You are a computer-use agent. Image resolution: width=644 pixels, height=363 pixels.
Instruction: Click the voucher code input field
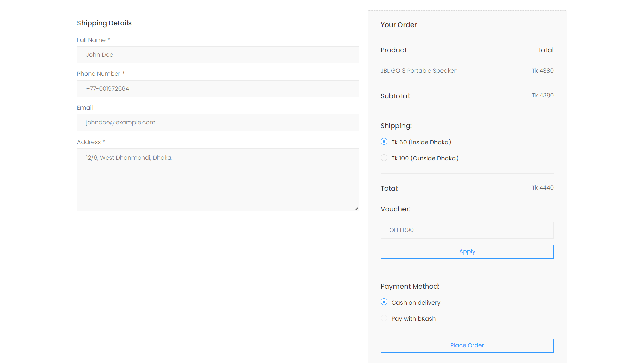click(467, 230)
